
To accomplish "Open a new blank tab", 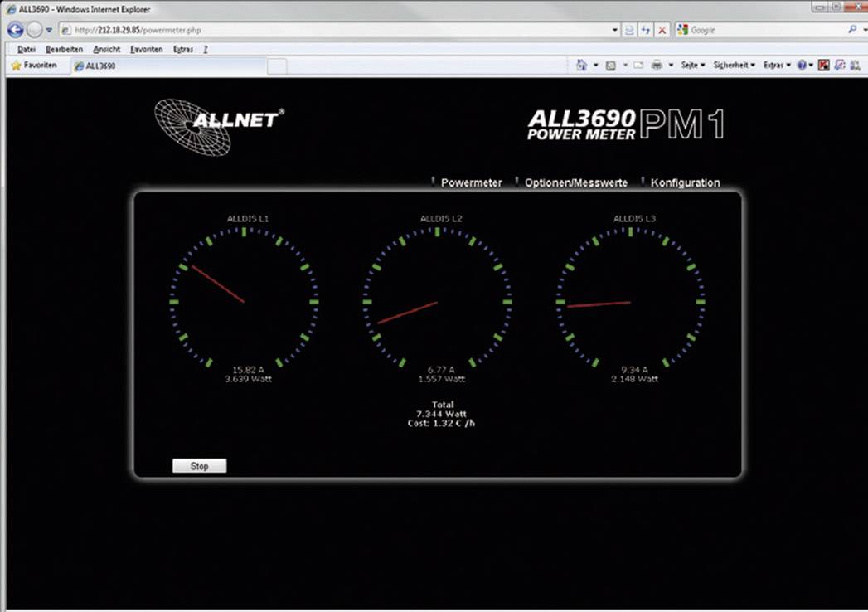I will (x=277, y=66).
